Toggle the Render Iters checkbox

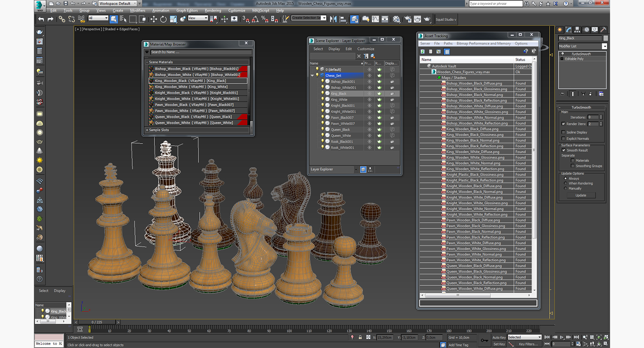tap(563, 124)
